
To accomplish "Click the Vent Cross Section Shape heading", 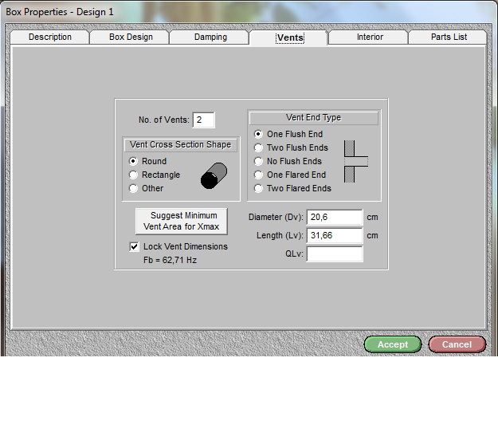I will pyautogui.click(x=180, y=145).
